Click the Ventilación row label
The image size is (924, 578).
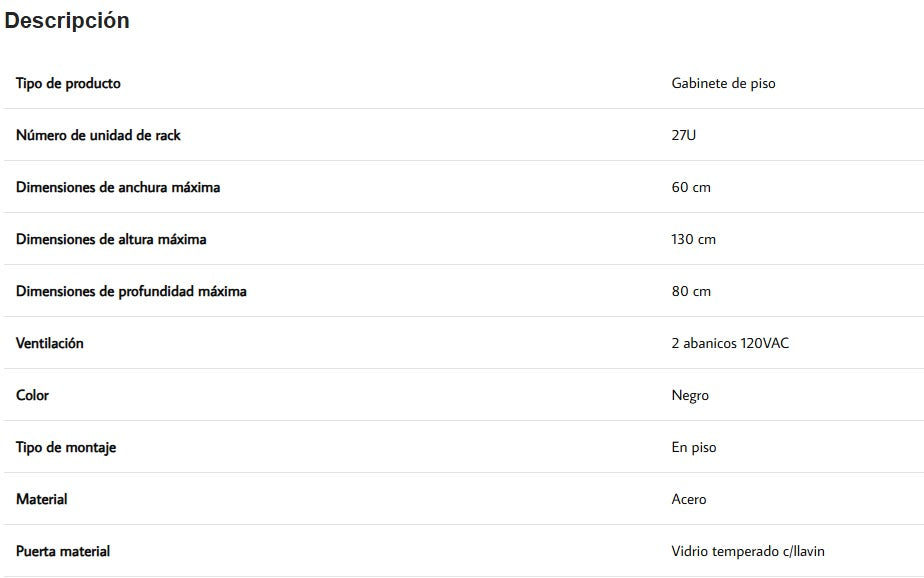50,343
